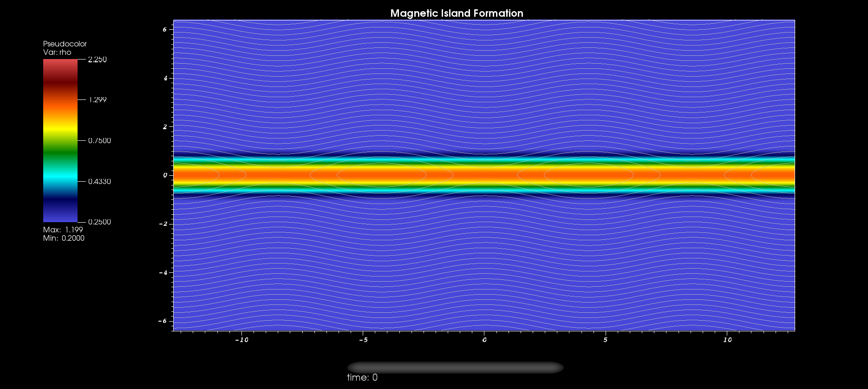This screenshot has height=389, width=868.
Task: Click the 2.250 legend tick label
Action: tap(97, 59)
